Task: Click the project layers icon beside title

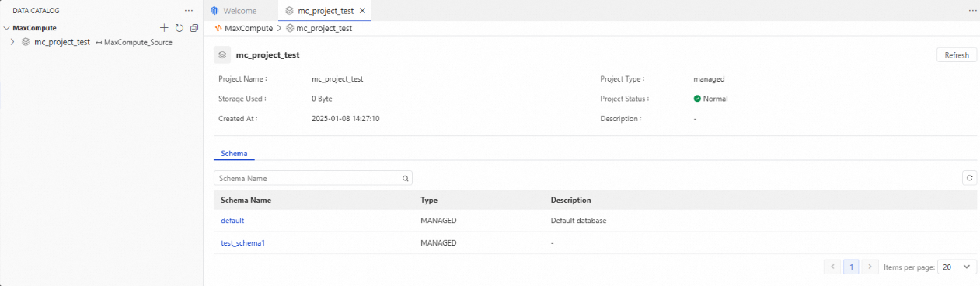Action: (x=222, y=55)
